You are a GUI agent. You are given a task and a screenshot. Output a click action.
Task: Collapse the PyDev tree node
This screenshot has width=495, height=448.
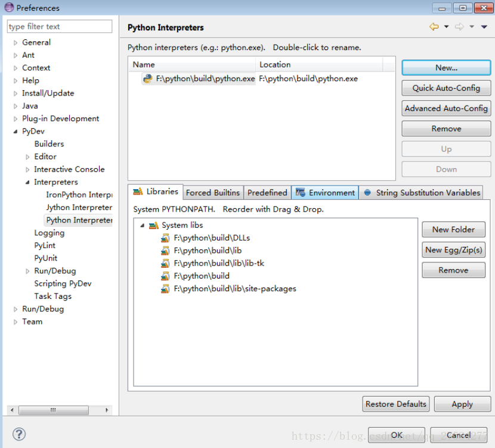[x=15, y=132]
